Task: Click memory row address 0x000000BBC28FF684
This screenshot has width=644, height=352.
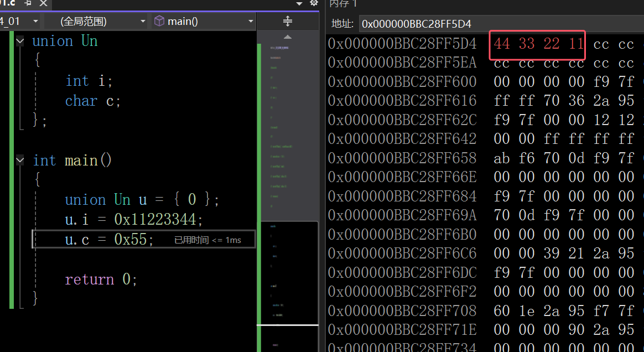Action: [402, 196]
